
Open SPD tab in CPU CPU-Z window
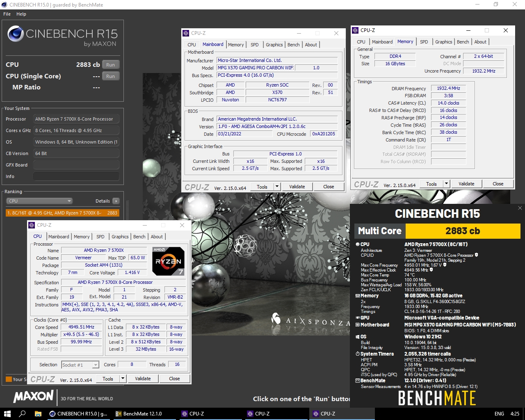(x=100, y=237)
